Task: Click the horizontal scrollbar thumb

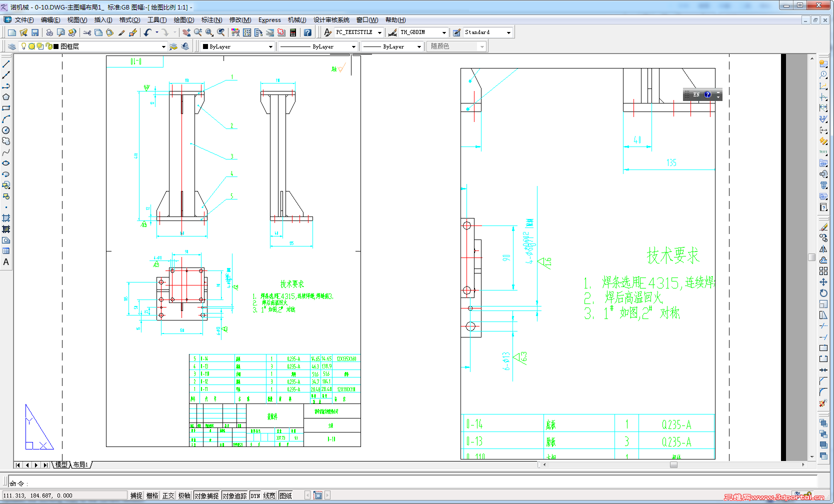Action: (x=673, y=465)
